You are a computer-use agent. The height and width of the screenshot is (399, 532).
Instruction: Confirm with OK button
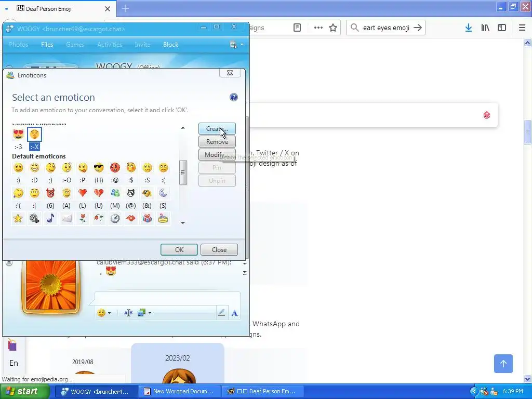coord(179,250)
